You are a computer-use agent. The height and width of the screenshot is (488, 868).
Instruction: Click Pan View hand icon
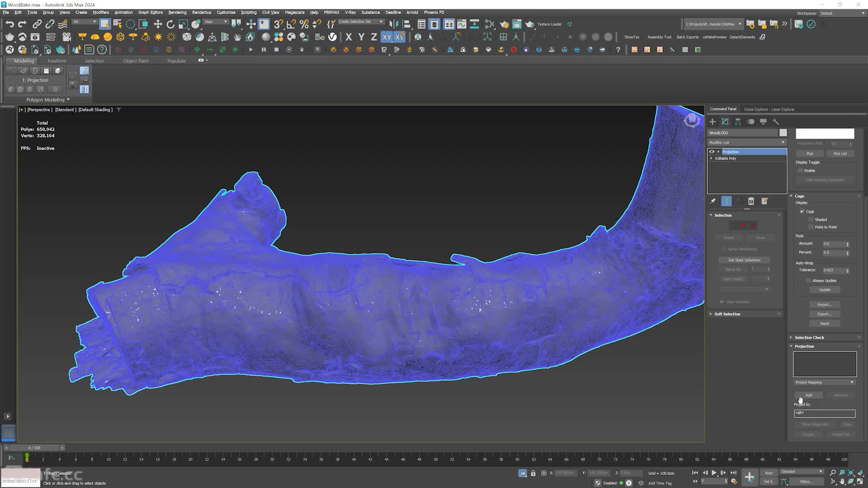pyautogui.click(x=842, y=482)
